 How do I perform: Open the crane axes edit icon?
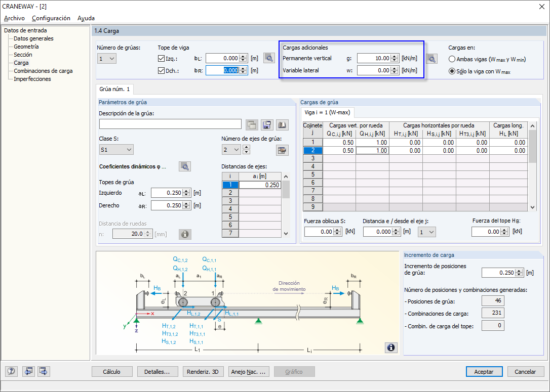[282, 150]
